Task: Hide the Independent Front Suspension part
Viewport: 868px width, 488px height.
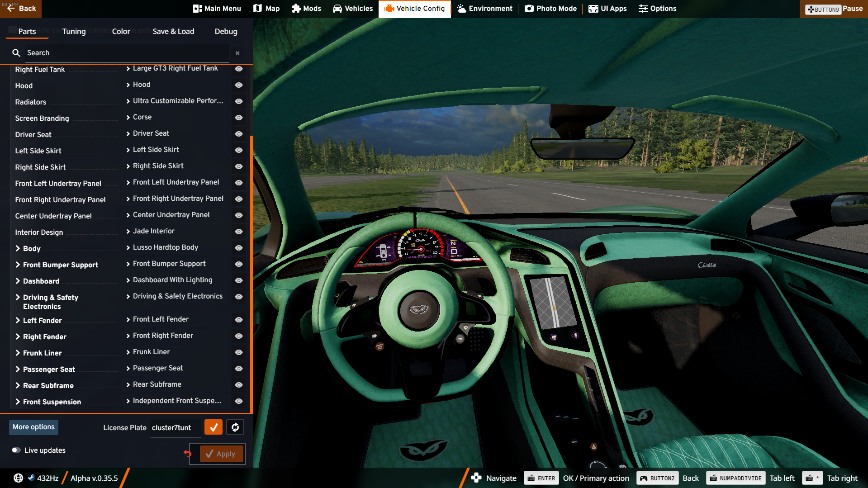Action: pyautogui.click(x=239, y=401)
